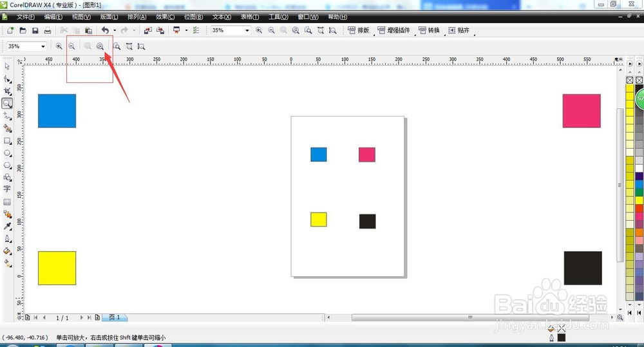Select the large magenta square on the canvas
Screen dimensions: 644x347
(582, 111)
